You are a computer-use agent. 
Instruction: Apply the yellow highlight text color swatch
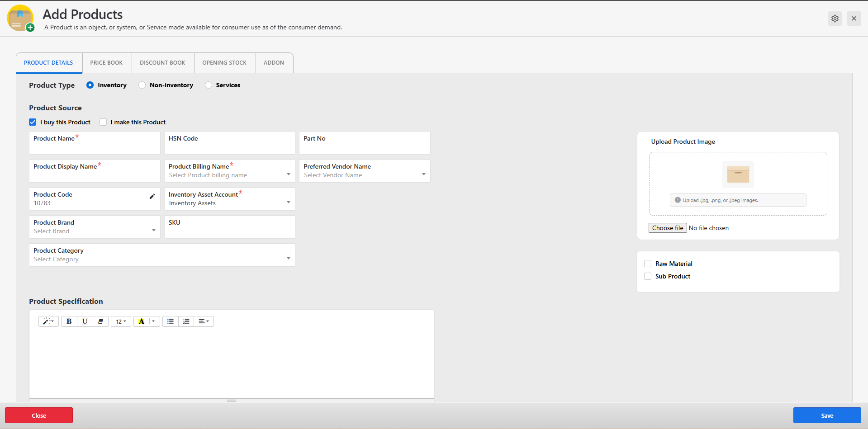(142, 321)
